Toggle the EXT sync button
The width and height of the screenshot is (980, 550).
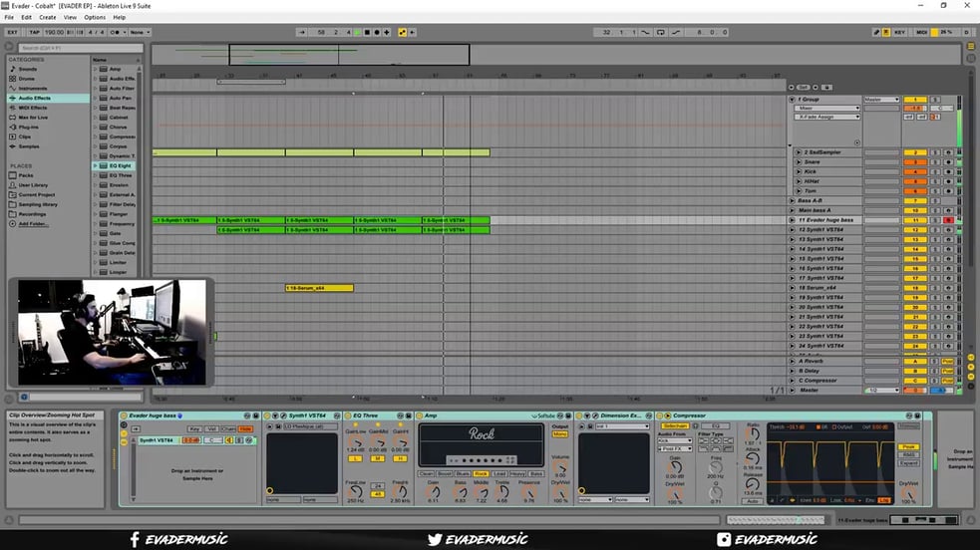click(13, 32)
